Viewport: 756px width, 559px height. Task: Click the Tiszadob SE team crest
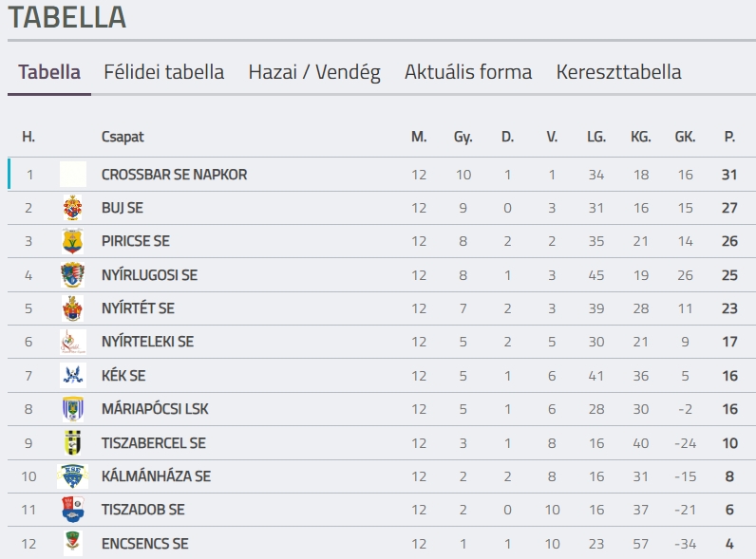(x=72, y=510)
